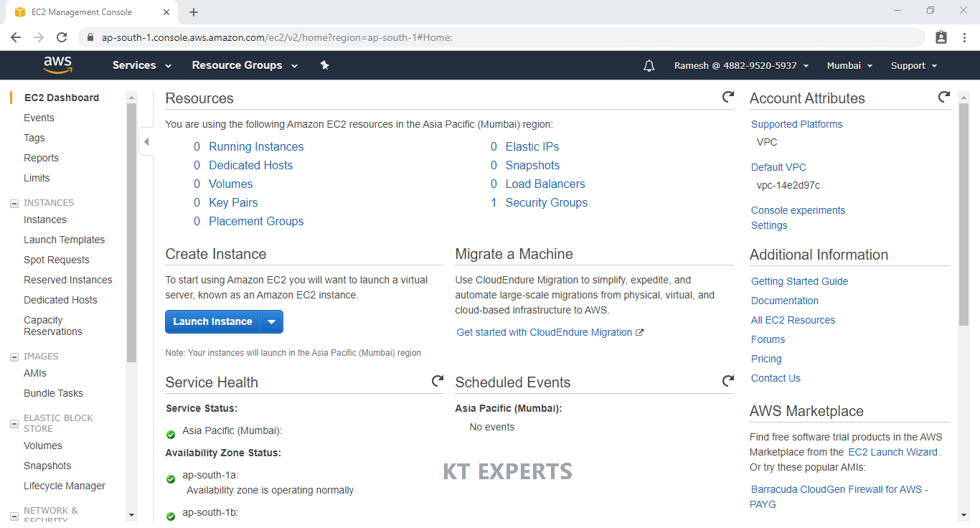Click Get started with CloudEndure Migration
This screenshot has width=980, height=528.
click(x=545, y=332)
